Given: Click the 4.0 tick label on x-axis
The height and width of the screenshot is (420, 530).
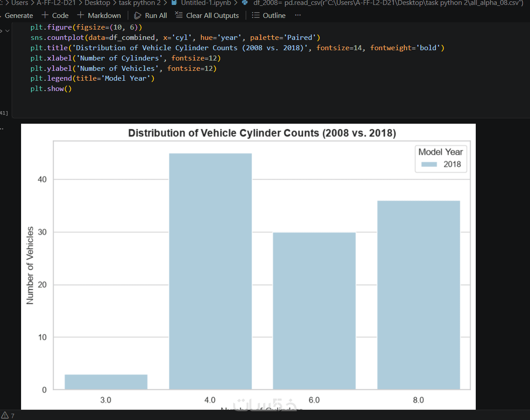Looking at the screenshot, I should (x=210, y=400).
